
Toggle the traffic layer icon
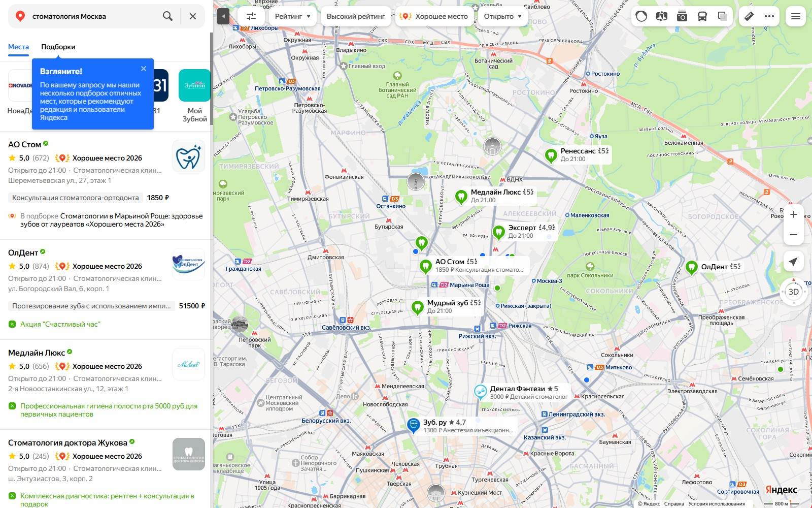[x=641, y=16]
